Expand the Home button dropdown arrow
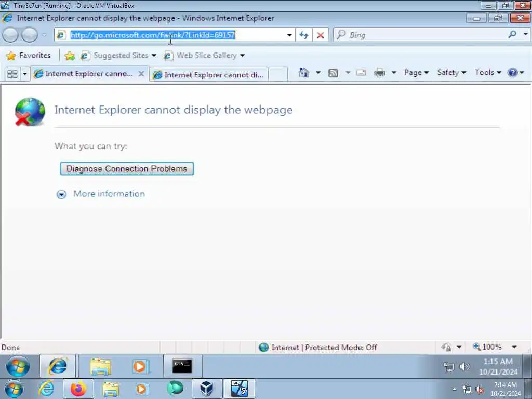532x399 pixels. (318, 73)
